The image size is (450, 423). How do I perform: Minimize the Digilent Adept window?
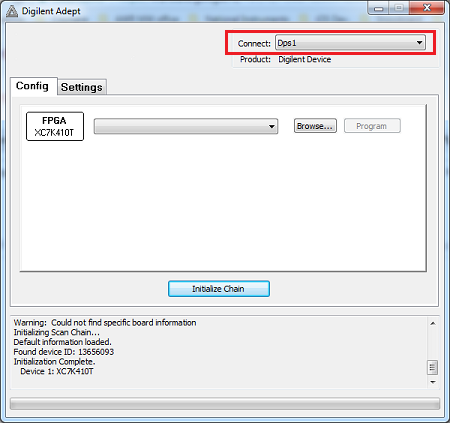click(x=379, y=8)
